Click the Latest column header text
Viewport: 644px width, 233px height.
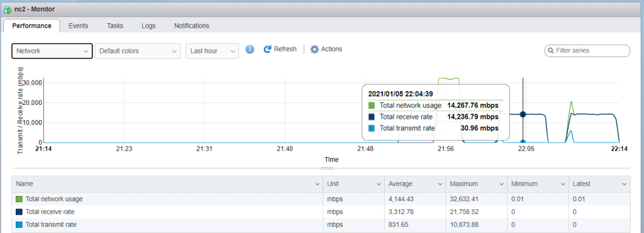[x=582, y=184]
